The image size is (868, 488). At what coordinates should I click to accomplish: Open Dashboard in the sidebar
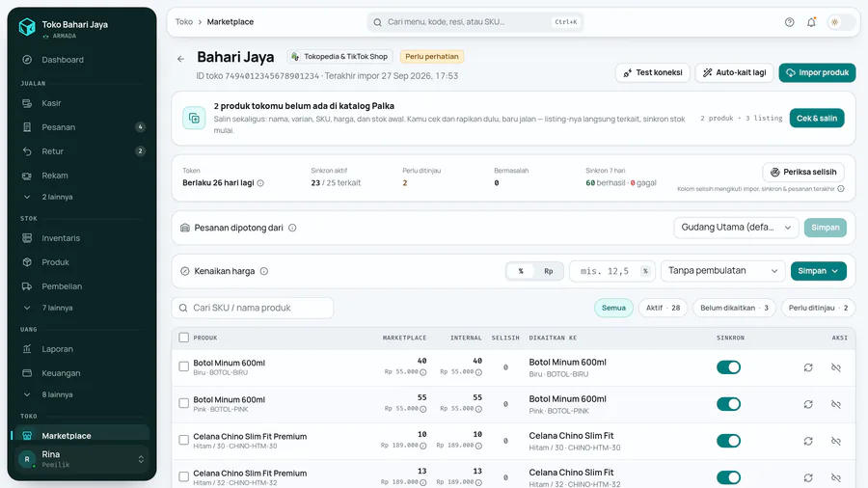point(82,60)
